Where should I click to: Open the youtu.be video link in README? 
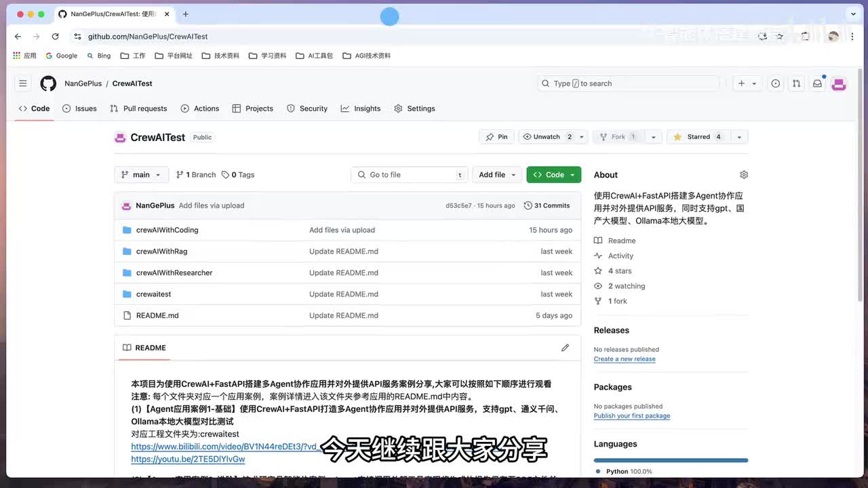click(x=188, y=459)
